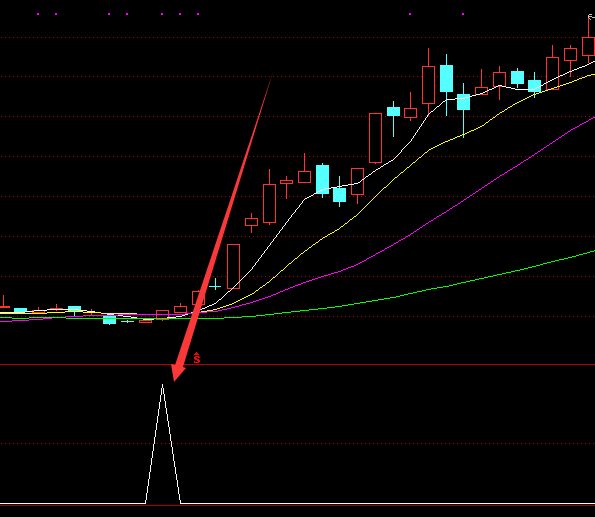Viewport: 595px width, 517px height.
Task: Select the tallest cyan candle near the chart peak
Action: point(446,78)
